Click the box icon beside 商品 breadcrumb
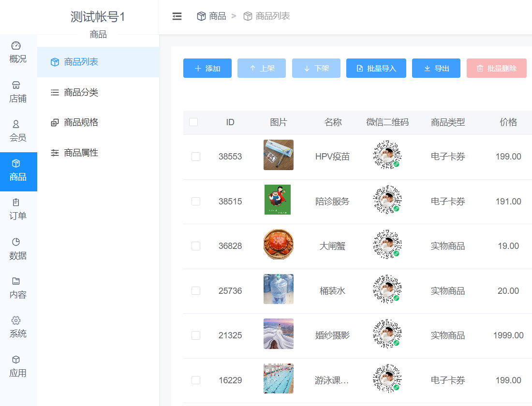This screenshot has height=406, width=532. coord(201,16)
